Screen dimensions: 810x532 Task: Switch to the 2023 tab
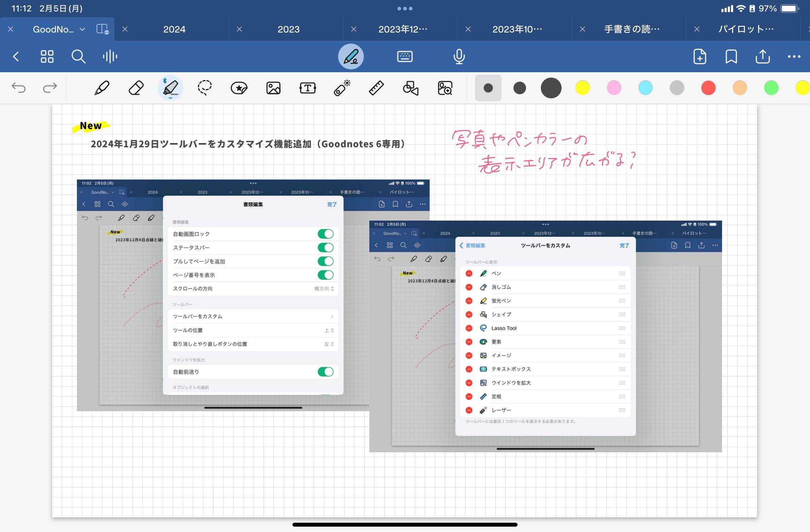[x=289, y=29]
